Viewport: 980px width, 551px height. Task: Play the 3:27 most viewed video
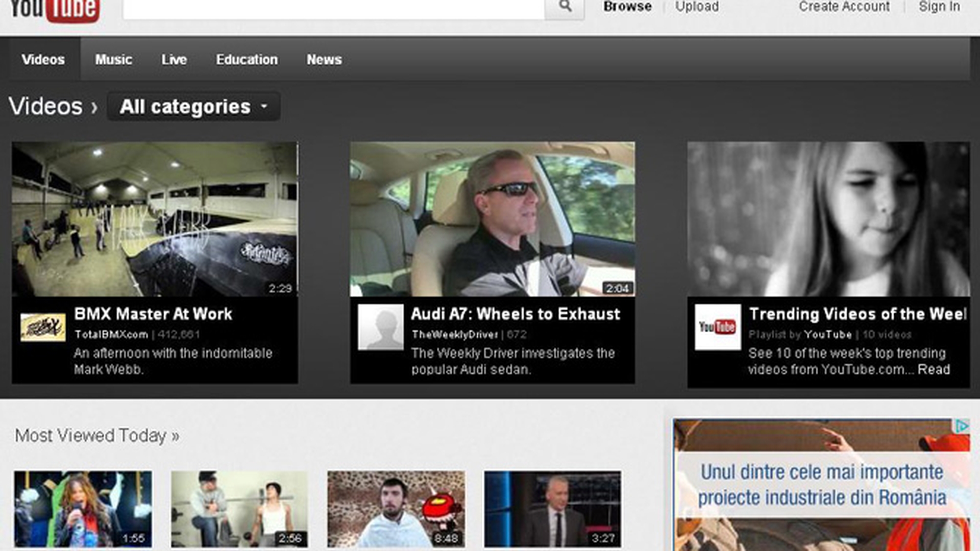[x=553, y=509]
